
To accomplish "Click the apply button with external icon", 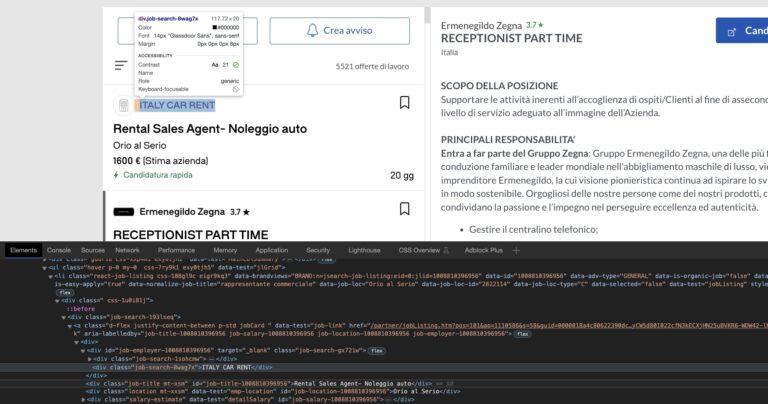I will coord(741,31).
